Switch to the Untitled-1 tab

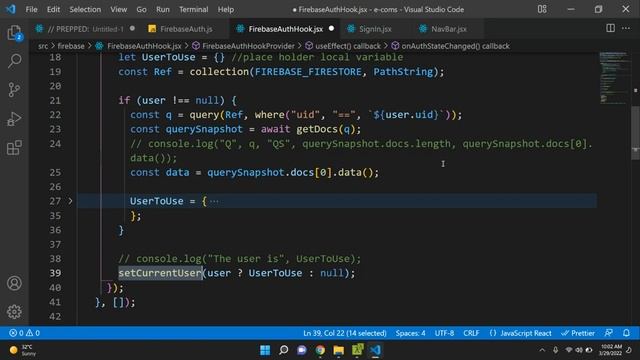pos(85,29)
